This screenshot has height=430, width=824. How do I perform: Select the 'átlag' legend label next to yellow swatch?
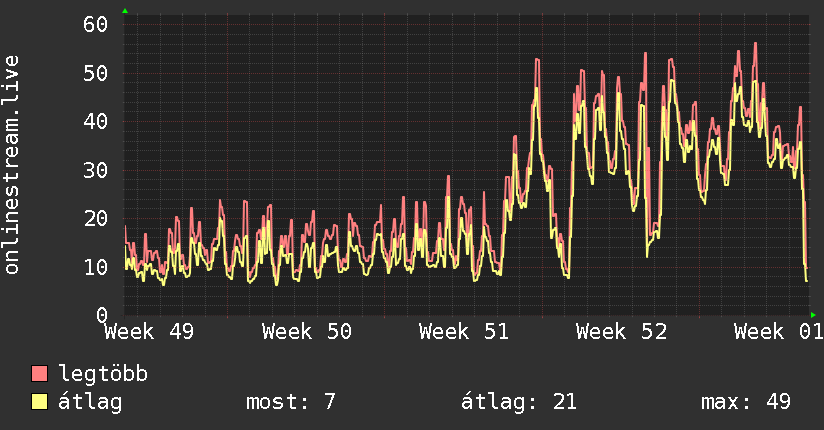point(90,402)
